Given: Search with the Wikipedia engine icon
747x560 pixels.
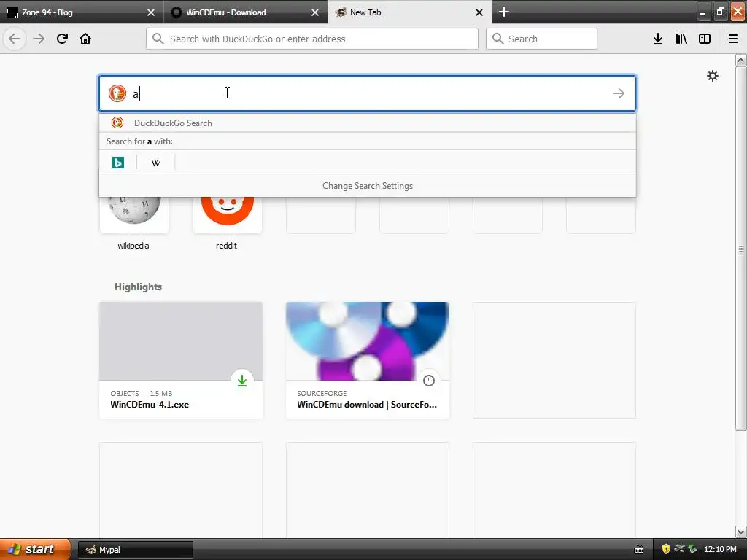Looking at the screenshot, I should [156, 163].
